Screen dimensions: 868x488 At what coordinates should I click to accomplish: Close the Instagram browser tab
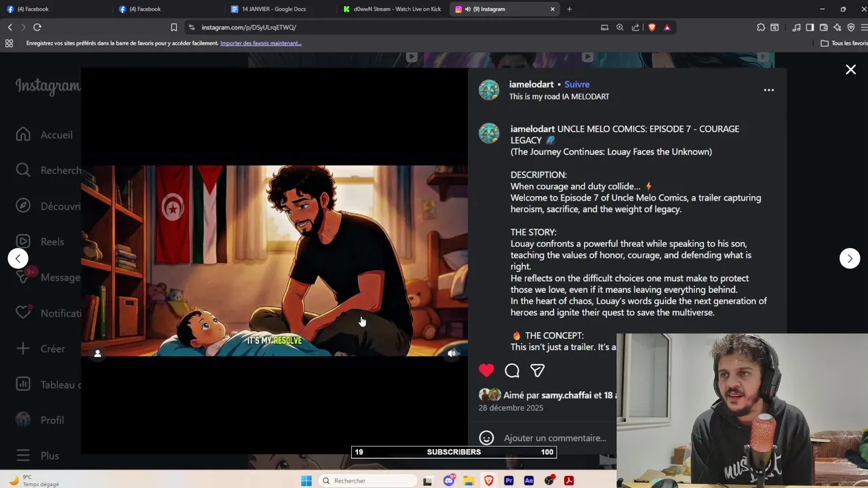click(552, 9)
